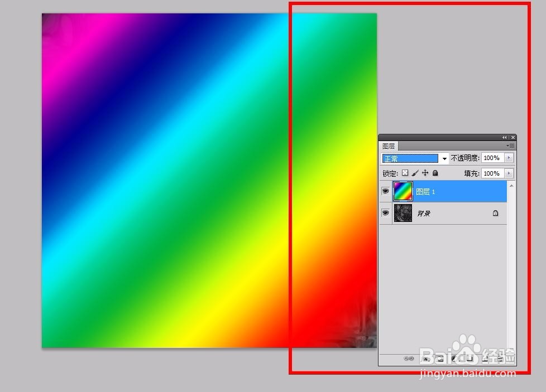Close the 图层 panel
546x392 pixels.
click(513, 137)
